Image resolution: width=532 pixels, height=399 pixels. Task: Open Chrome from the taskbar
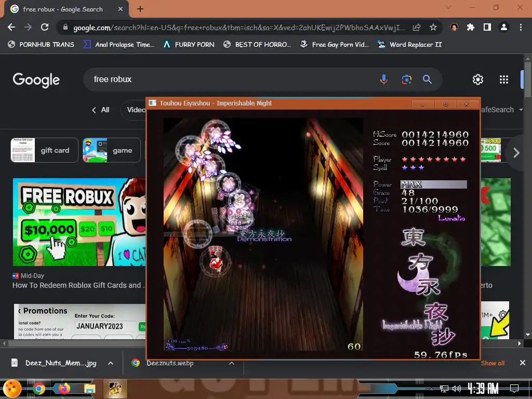coord(38,389)
